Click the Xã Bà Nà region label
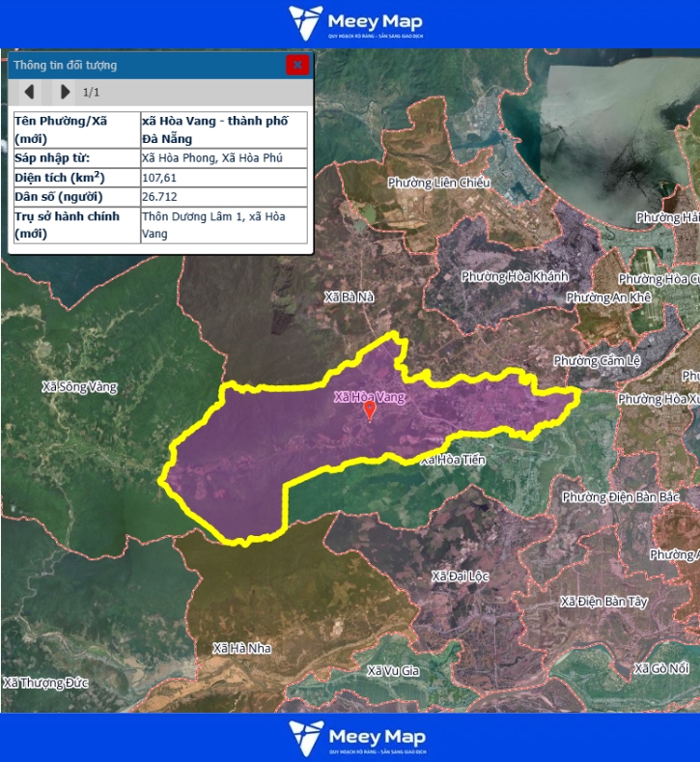The height and width of the screenshot is (762, 700). click(x=350, y=297)
